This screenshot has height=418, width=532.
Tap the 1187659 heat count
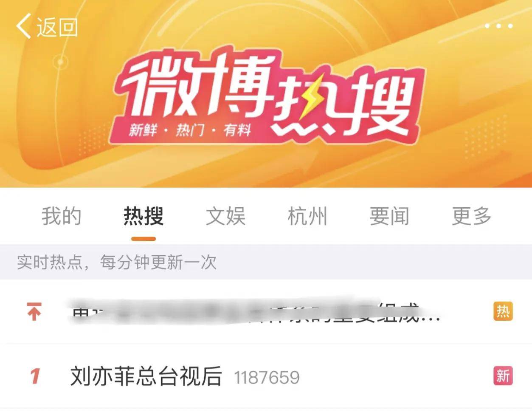[x=267, y=377]
